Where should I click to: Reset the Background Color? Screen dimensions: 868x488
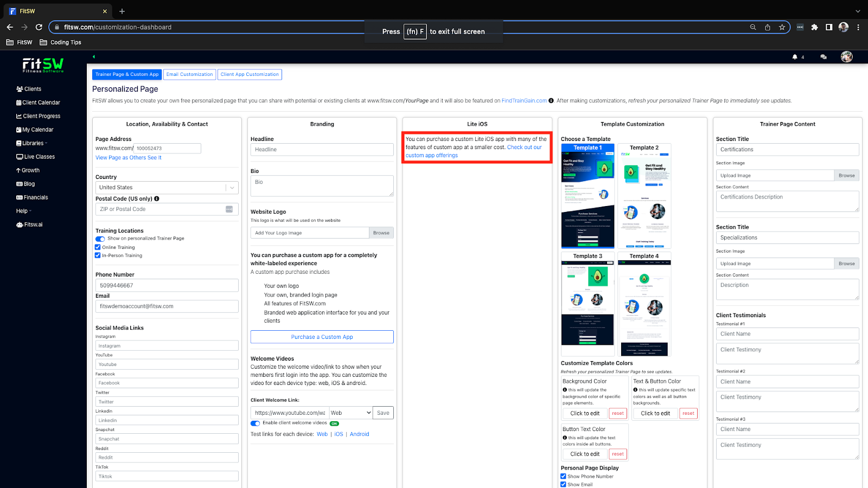point(618,413)
